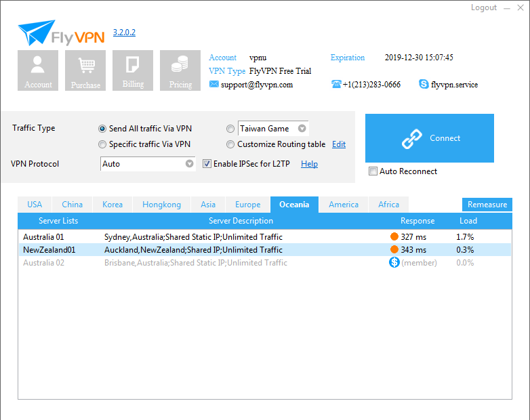
Task: Open the Help link for IPSec
Action: click(x=309, y=164)
